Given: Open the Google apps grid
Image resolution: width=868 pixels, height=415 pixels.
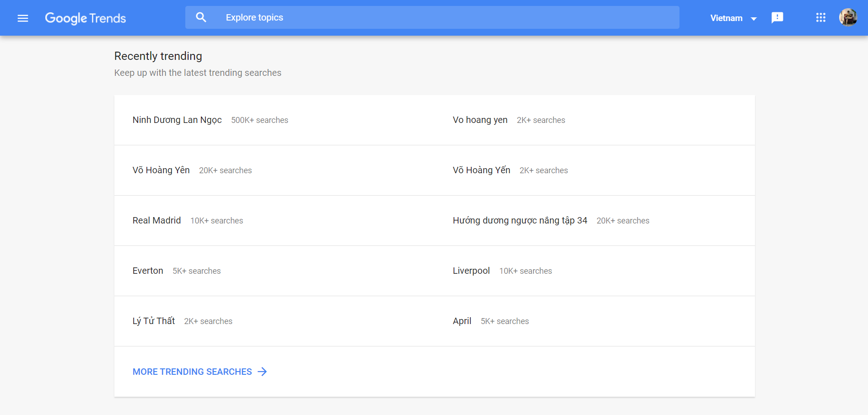Looking at the screenshot, I should pos(821,17).
